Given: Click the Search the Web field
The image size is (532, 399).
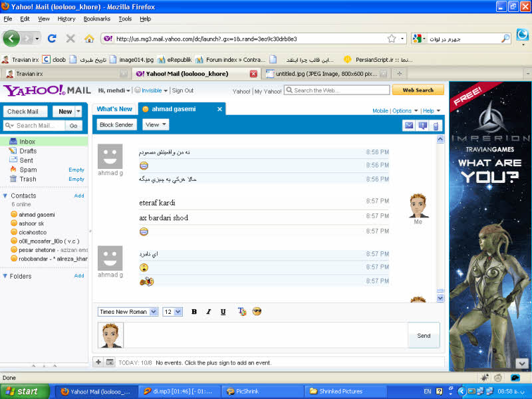Looking at the screenshot, I should pos(337,90).
